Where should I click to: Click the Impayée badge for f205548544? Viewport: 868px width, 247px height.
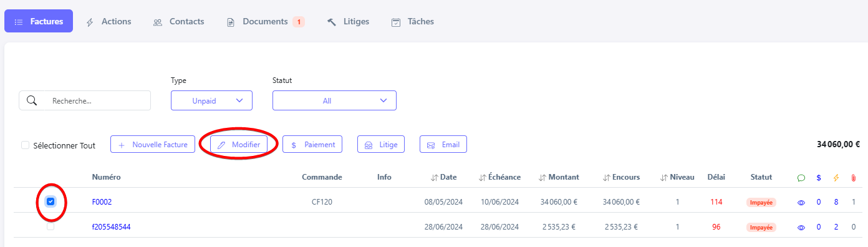pos(761,227)
